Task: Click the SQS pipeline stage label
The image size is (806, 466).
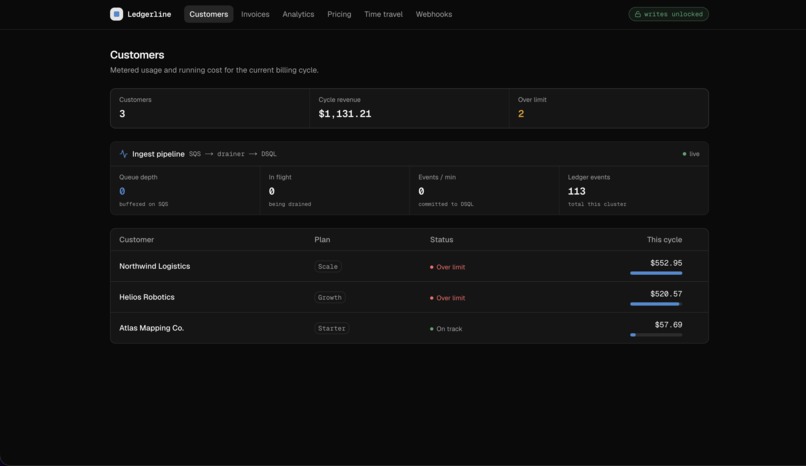Action: (x=195, y=154)
